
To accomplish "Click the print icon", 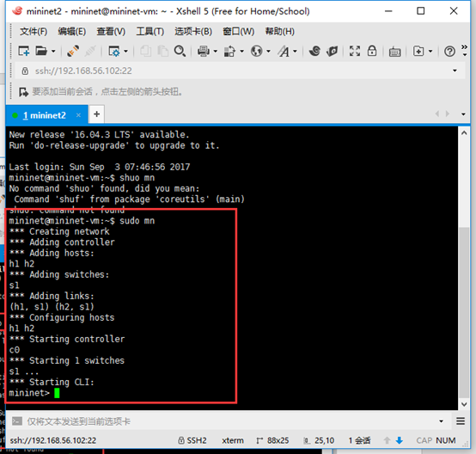I will [204, 51].
